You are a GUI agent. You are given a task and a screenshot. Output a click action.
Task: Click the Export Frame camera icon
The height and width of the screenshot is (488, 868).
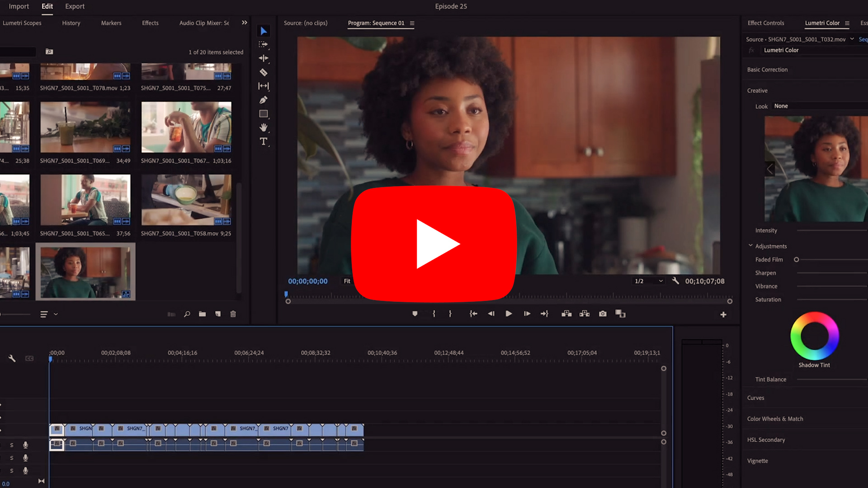tap(603, 314)
